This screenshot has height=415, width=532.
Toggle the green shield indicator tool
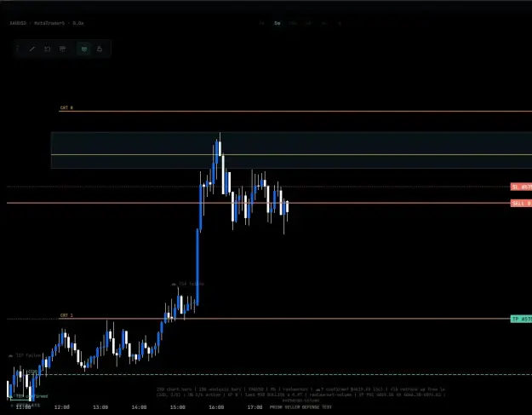click(x=84, y=49)
